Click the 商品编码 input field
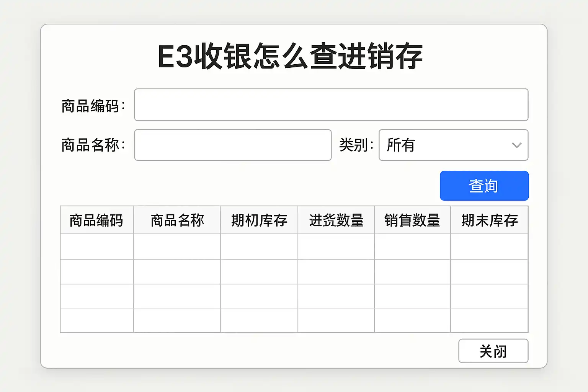Viewport: 588px width, 392px height. 331,105
